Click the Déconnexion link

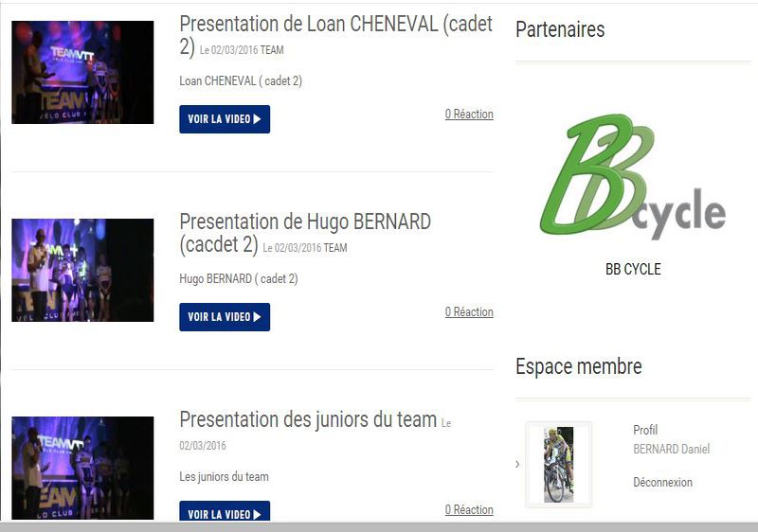click(x=662, y=482)
